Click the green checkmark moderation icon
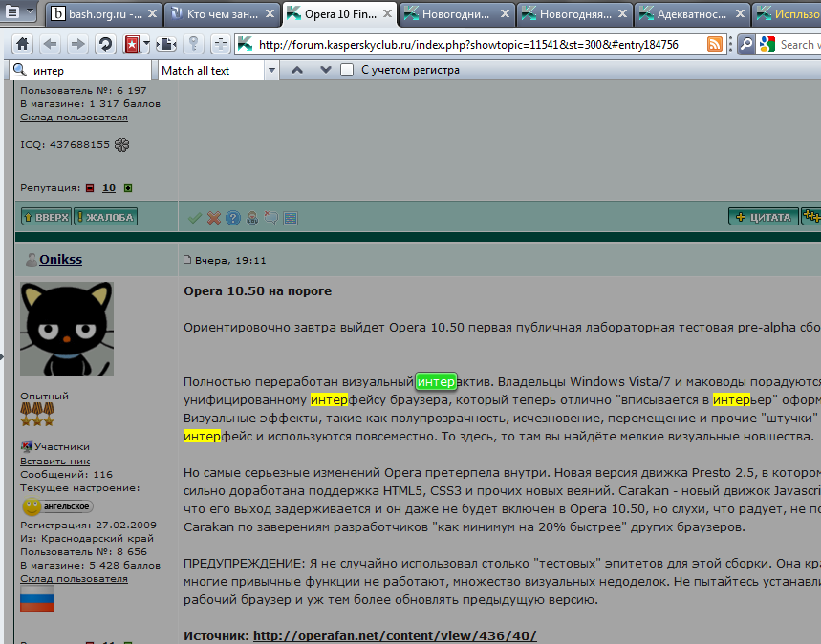 (195, 218)
